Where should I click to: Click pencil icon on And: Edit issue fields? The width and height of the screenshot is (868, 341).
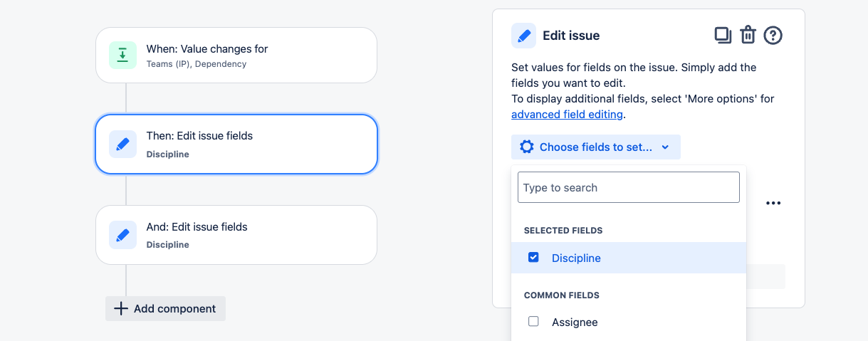pyautogui.click(x=122, y=235)
